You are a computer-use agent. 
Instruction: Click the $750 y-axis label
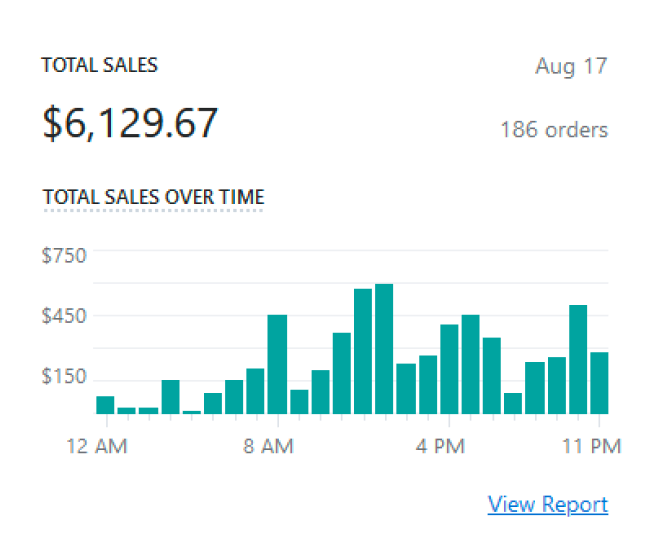pyautogui.click(x=64, y=255)
